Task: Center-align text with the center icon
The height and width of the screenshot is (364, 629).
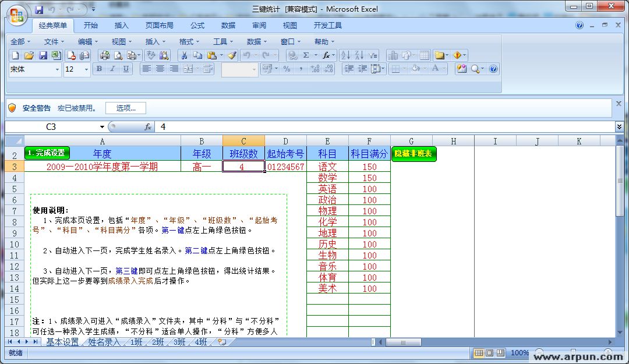Action: point(161,69)
